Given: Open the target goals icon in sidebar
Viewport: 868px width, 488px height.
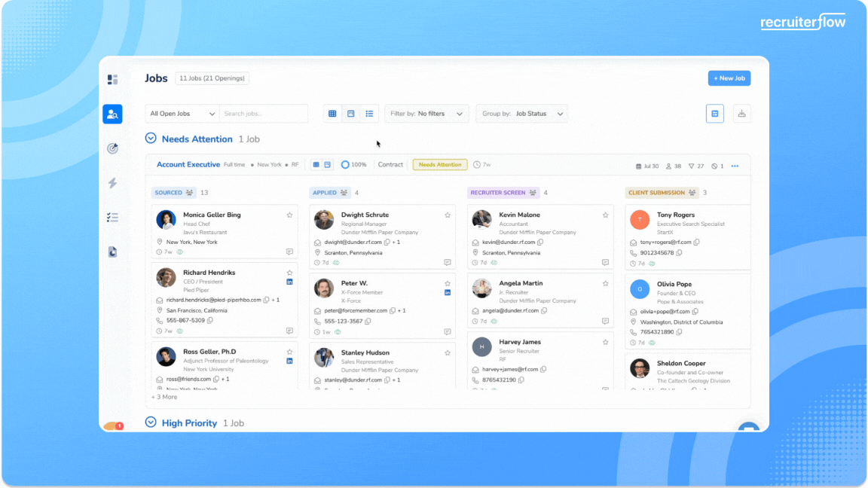Looking at the screenshot, I should tap(112, 148).
